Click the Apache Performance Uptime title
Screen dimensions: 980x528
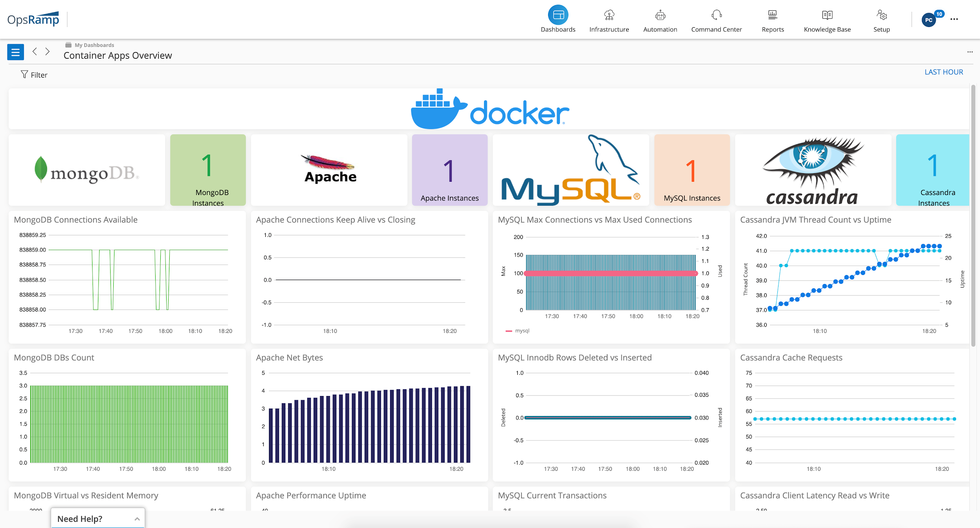click(311, 495)
